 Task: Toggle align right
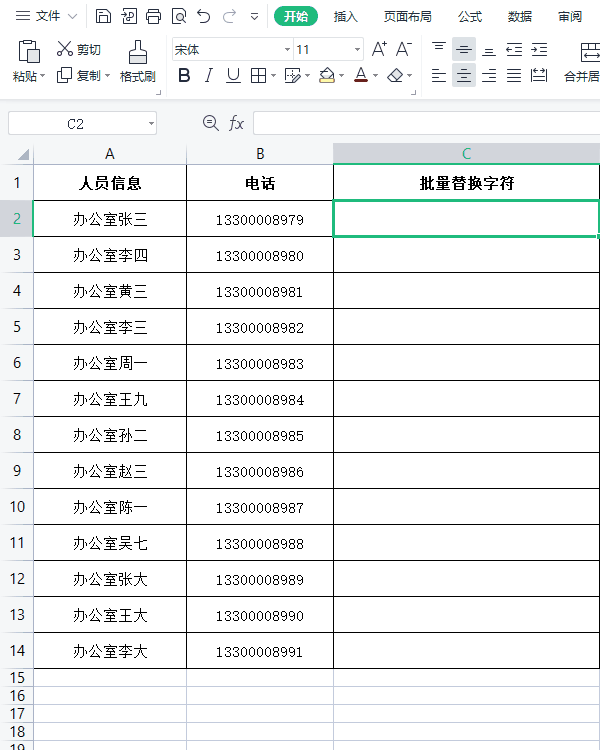point(489,75)
